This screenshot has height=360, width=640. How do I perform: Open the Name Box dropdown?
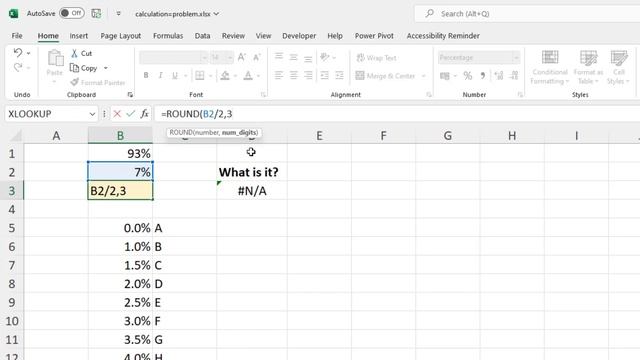pos(92,114)
